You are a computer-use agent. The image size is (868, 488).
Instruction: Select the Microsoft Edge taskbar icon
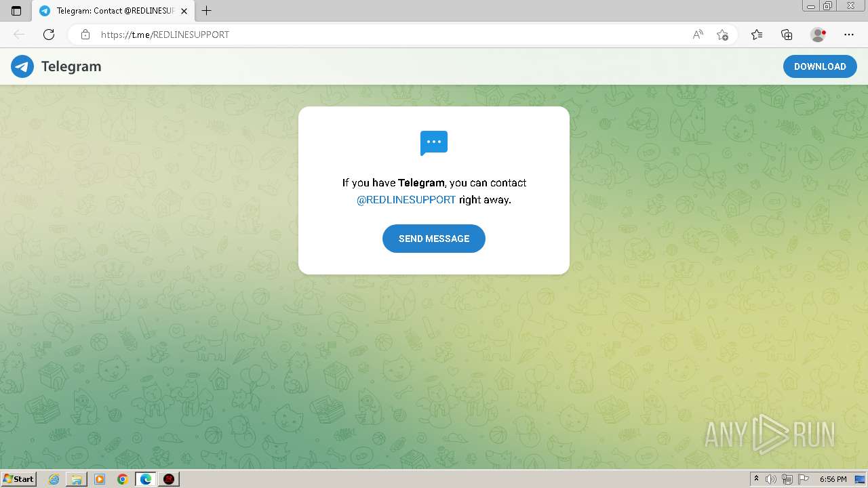(x=146, y=479)
